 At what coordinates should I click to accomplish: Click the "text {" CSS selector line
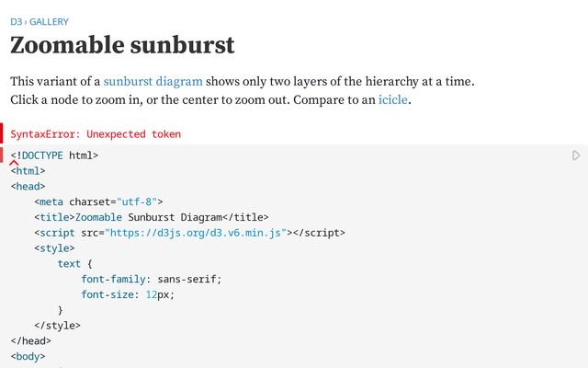pyautogui.click(x=74, y=263)
